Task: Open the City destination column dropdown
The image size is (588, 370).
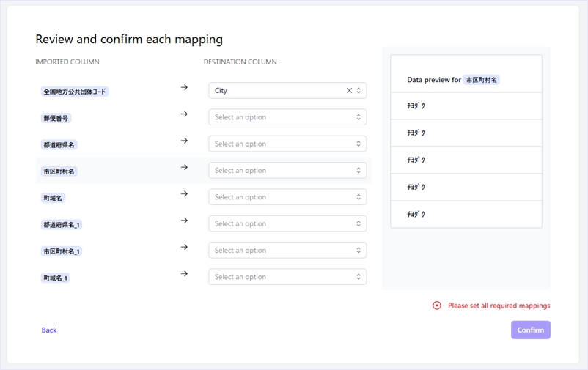Action: (279, 91)
